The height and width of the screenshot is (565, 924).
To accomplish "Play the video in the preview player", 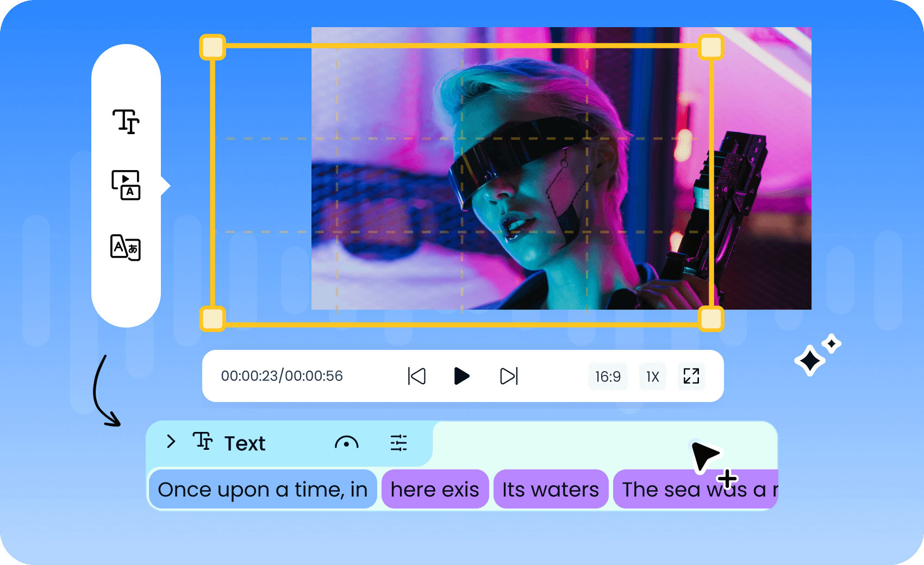I will click(461, 375).
